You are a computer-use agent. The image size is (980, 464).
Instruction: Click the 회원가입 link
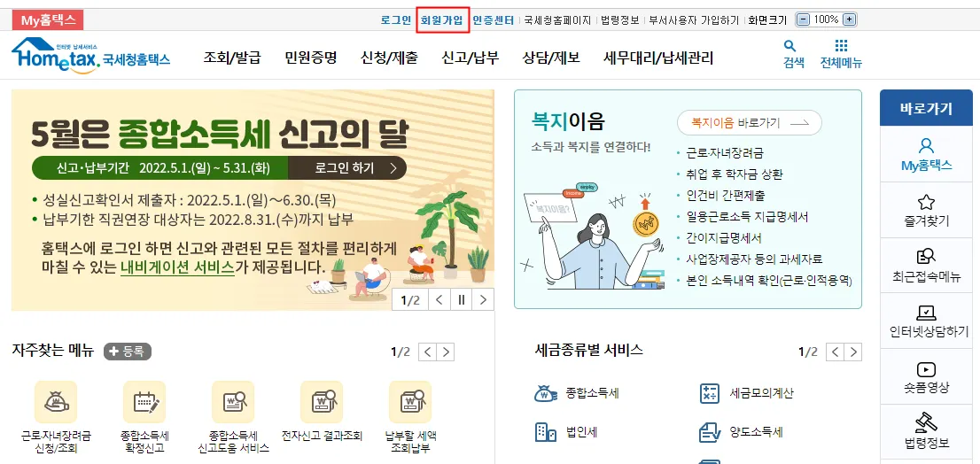click(442, 20)
